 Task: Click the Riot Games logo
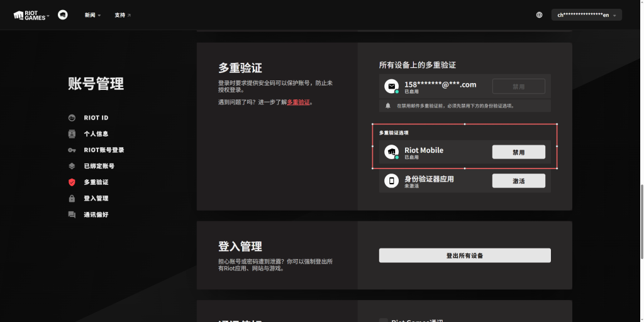pyautogui.click(x=29, y=15)
